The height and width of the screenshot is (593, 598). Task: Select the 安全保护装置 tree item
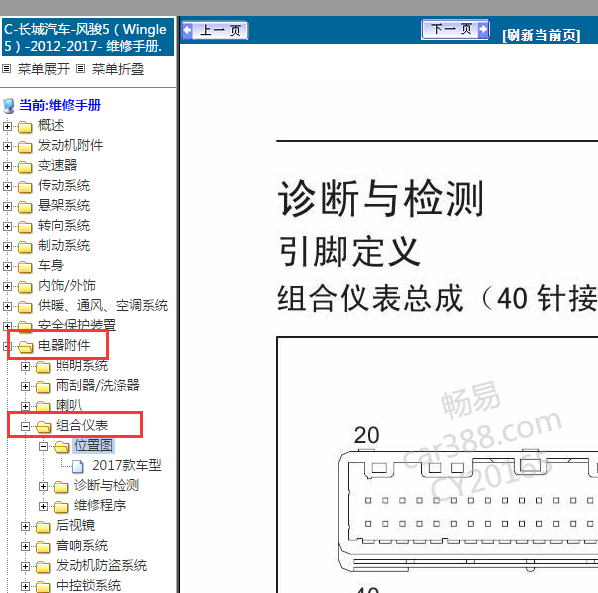click(77, 325)
